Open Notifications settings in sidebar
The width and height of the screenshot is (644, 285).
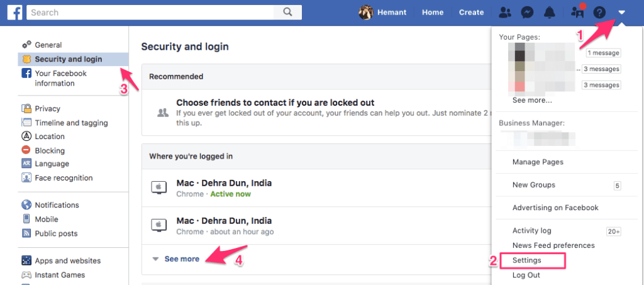point(57,205)
